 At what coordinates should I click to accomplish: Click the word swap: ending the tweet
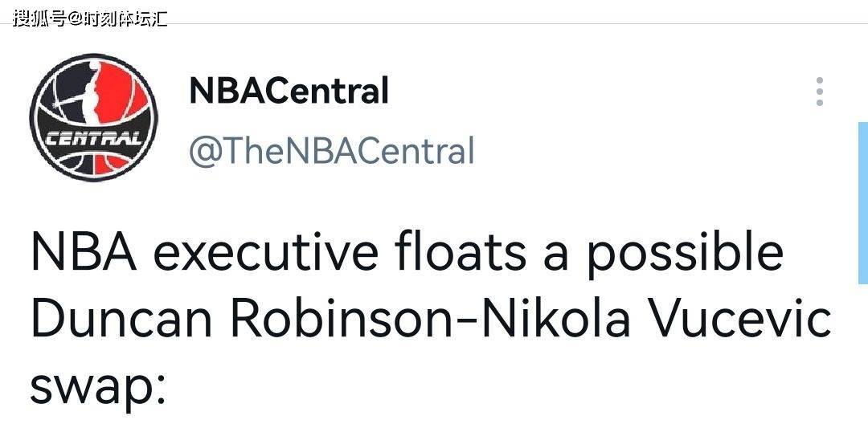tap(98, 387)
